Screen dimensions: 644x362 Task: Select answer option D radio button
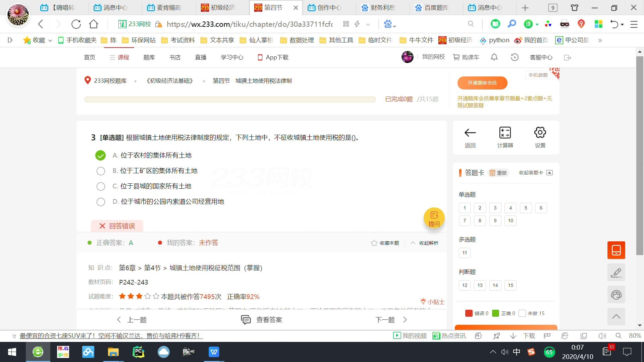pos(101,202)
